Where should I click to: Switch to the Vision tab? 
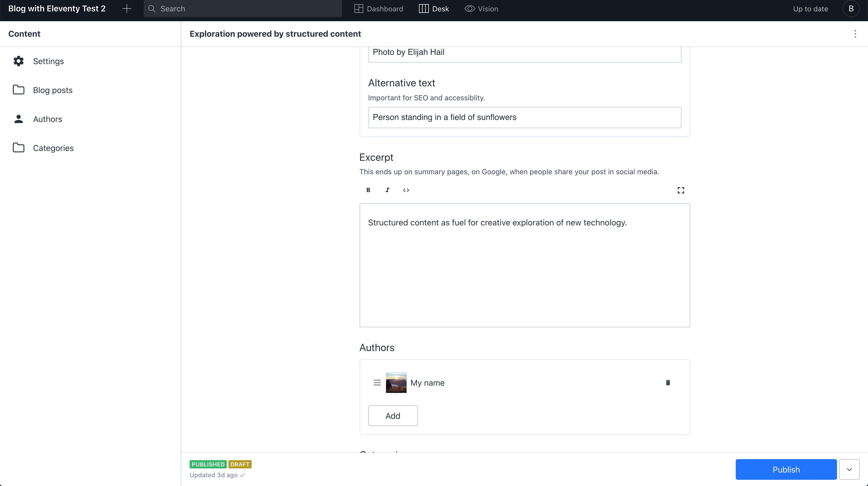(481, 9)
